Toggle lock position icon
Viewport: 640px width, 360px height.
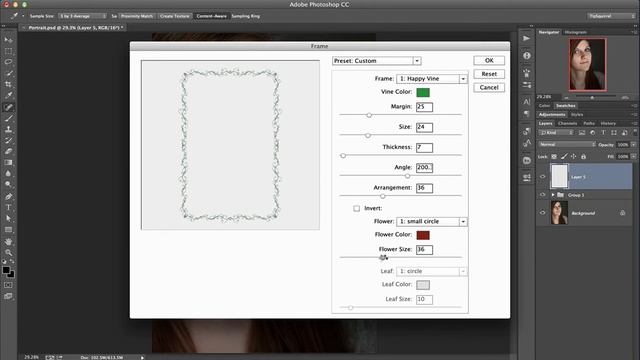(x=573, y=156)
